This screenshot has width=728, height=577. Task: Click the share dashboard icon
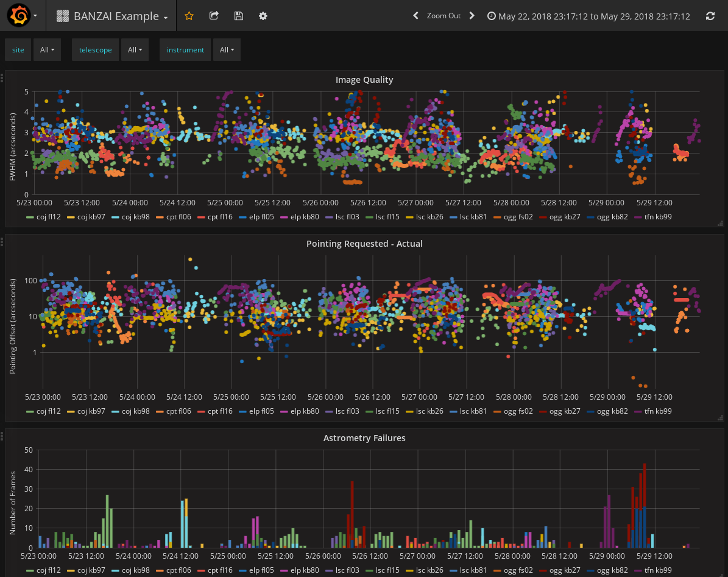(214, 16)
